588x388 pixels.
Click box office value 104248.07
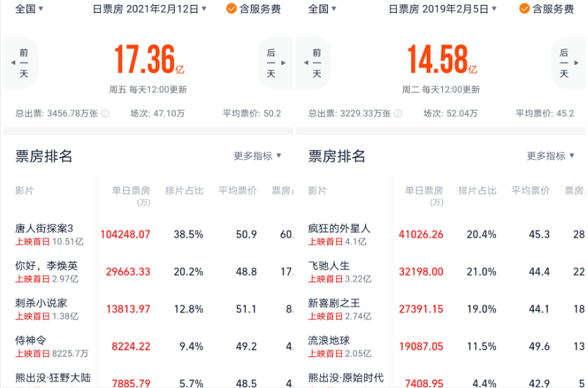125,234
